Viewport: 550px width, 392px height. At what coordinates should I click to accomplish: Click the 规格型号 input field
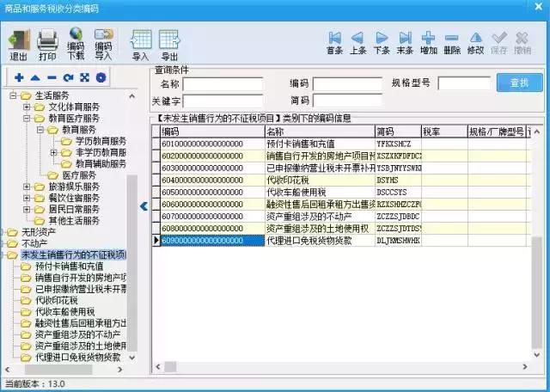click(x=464, y=83)
